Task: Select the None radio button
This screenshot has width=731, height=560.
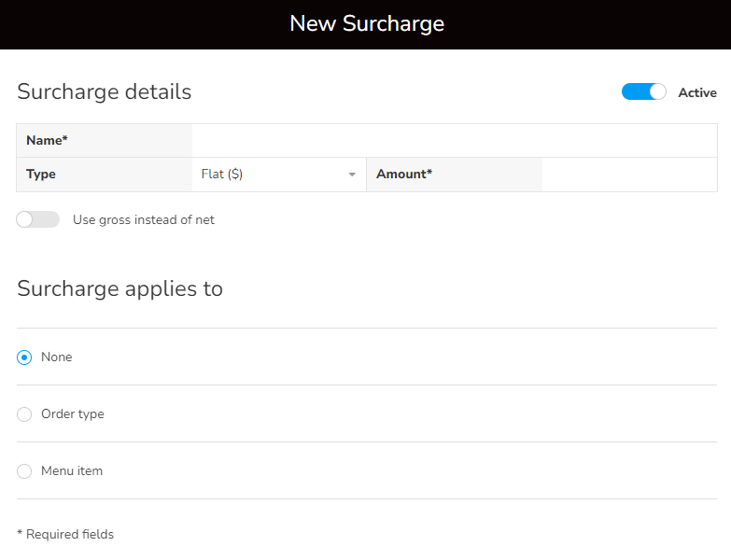Action: pyautogui.click(x=24, y=357)
